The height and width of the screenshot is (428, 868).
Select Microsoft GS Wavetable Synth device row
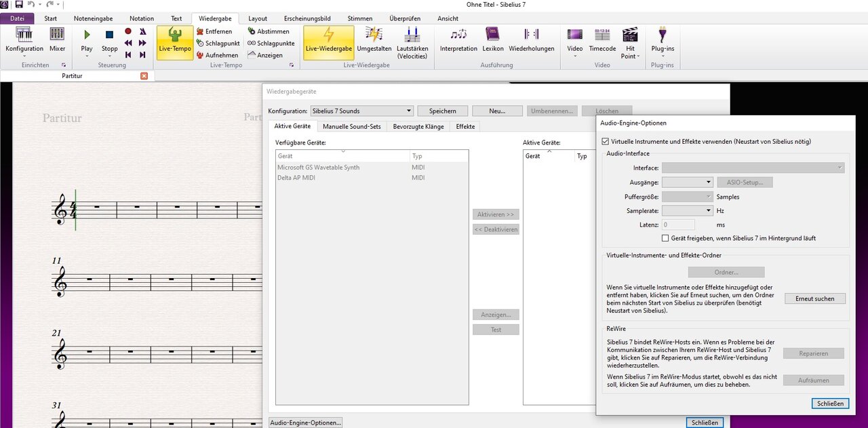(x=372, y=168)
